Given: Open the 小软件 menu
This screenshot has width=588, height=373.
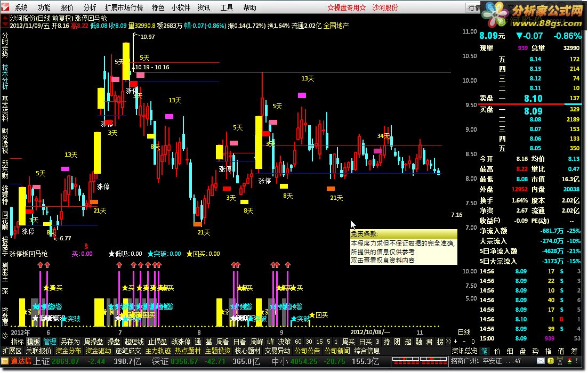Looking at the screenshot, I should point(181,7).
